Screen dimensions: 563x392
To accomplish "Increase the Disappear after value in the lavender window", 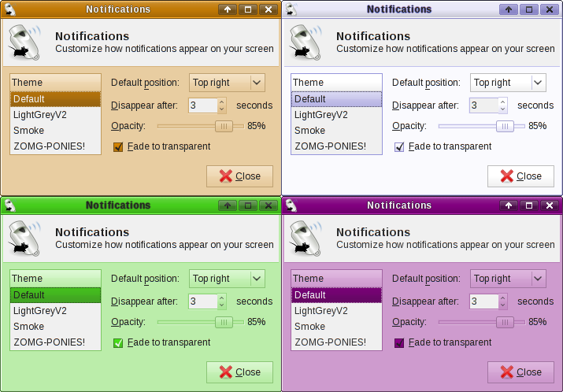I will coord(502,102).
